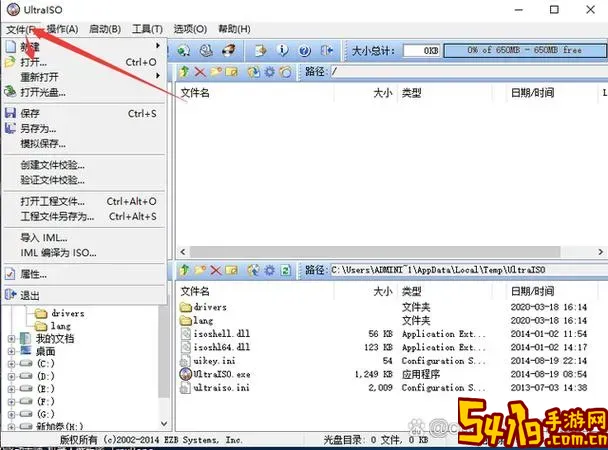Image resolution: width=608 pixels, height=450 pixels.
Task: Select 验证文件校验... menu entry
Action: [84, 180]
